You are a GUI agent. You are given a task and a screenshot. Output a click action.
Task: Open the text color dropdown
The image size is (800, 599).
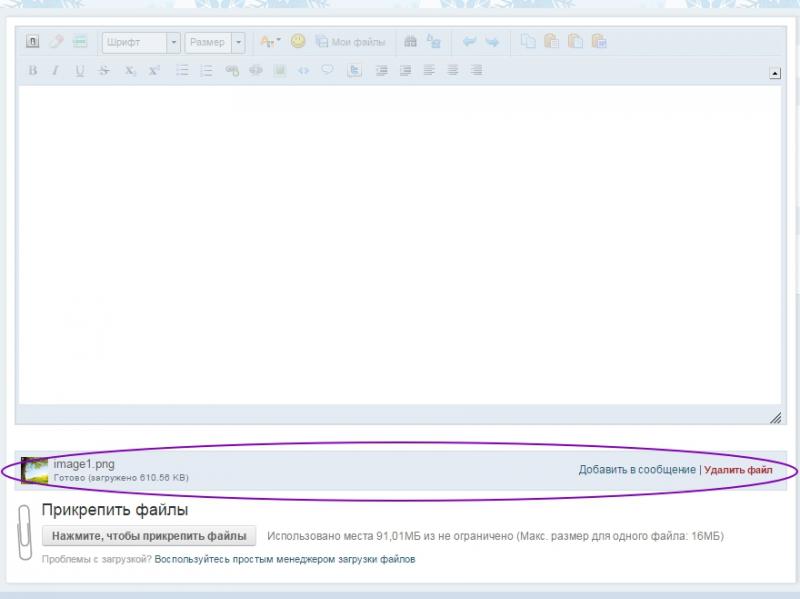[x=270, y=42]
